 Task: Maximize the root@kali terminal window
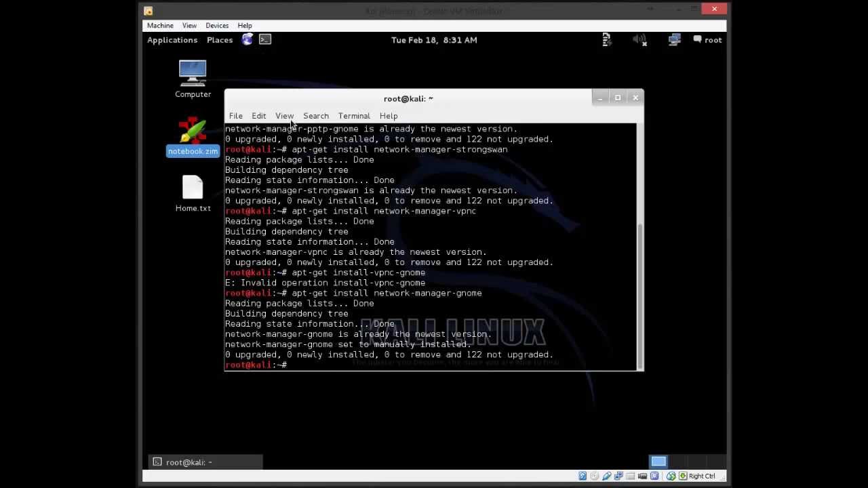[618, 98]
